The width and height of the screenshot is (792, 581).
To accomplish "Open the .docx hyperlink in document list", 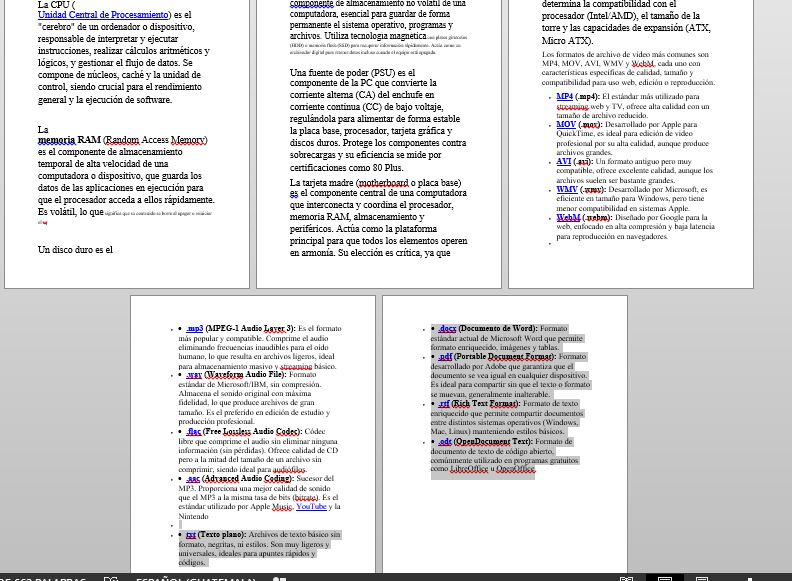I will pos(446,329).
